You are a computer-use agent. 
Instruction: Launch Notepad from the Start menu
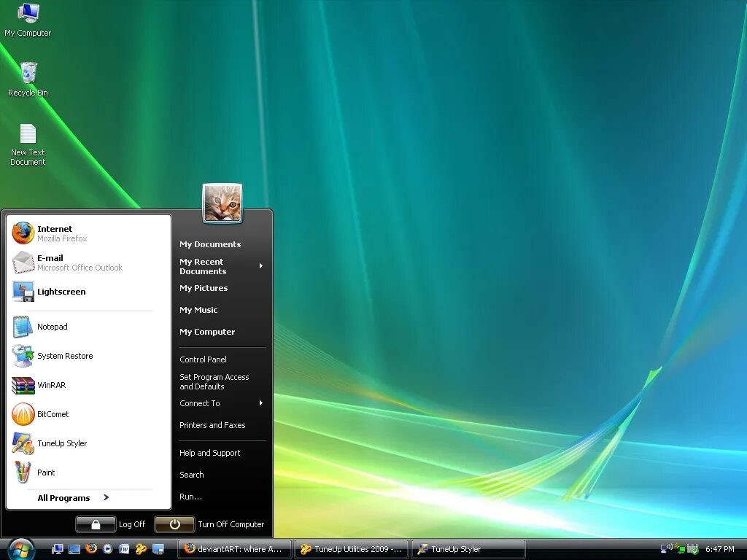click(88, 327)
